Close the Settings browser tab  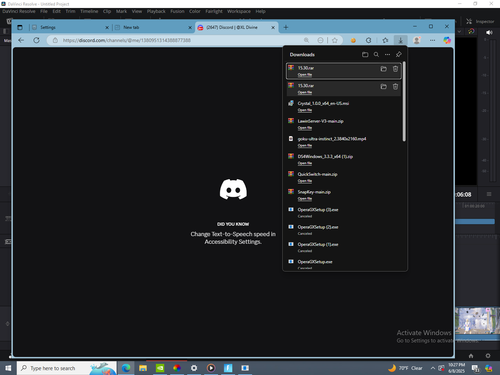click(x=107, y=27)
